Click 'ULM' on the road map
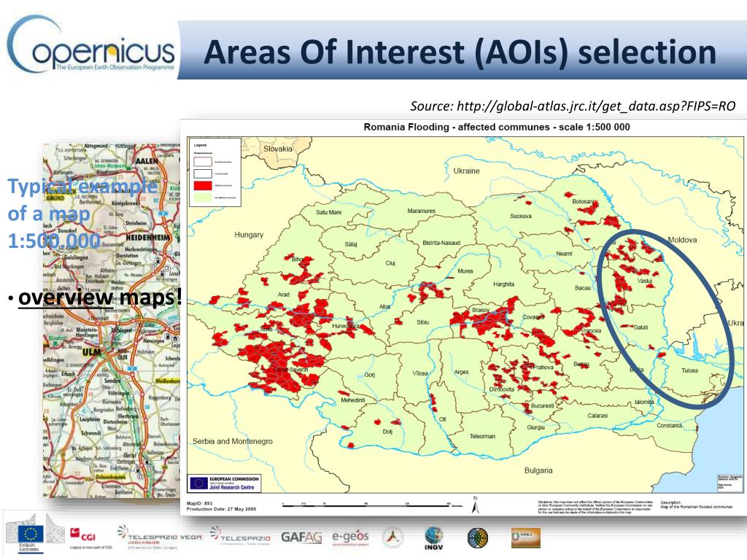The image size is (747, 560). point(91,352)
